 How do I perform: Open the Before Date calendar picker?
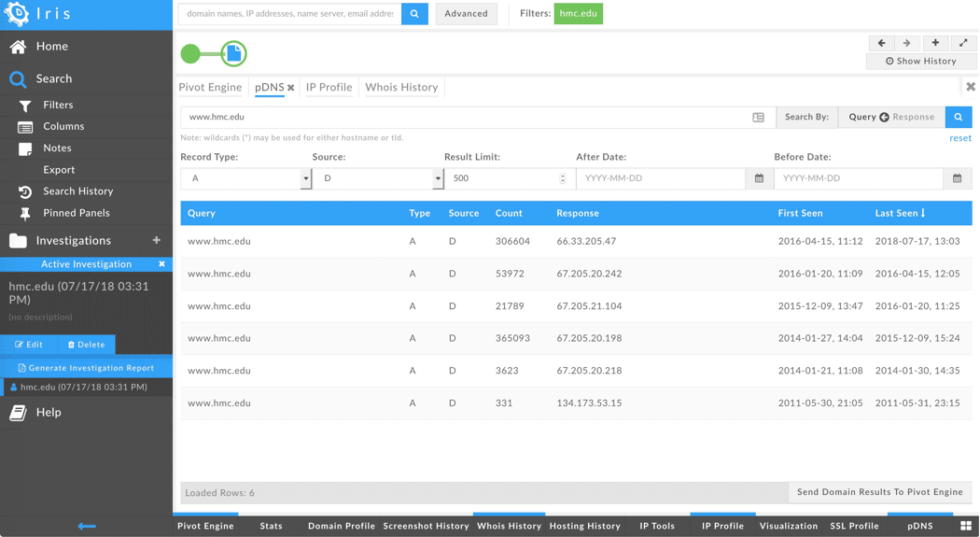point(957,178)
